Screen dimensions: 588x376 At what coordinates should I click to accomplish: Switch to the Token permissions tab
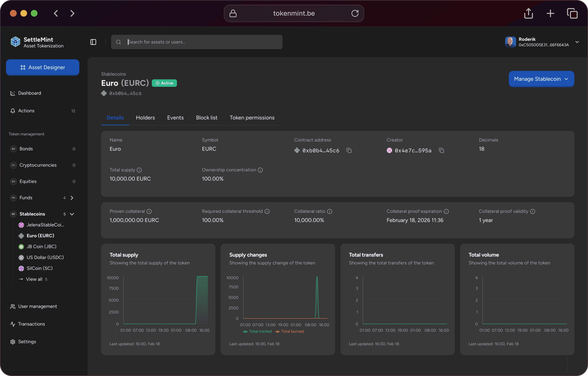(x=252, y=118)
